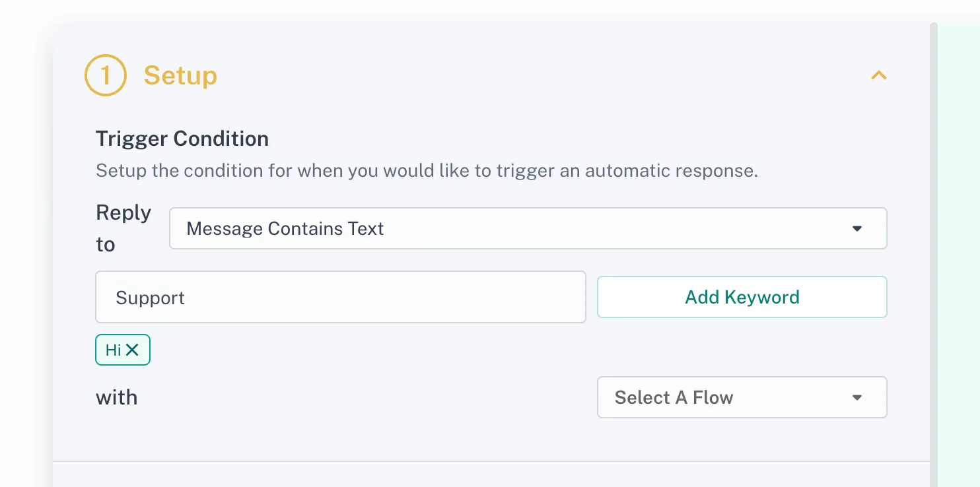Click the caret arrow in Select A Flow
Image resolution: width=980 pixels, height=487 pixels.
857,397
